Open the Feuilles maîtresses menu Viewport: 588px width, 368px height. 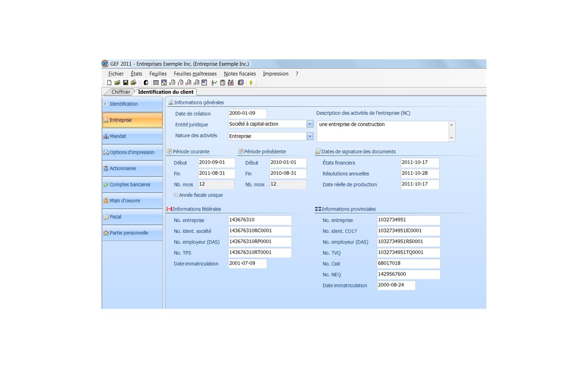[x=195, y=74]
